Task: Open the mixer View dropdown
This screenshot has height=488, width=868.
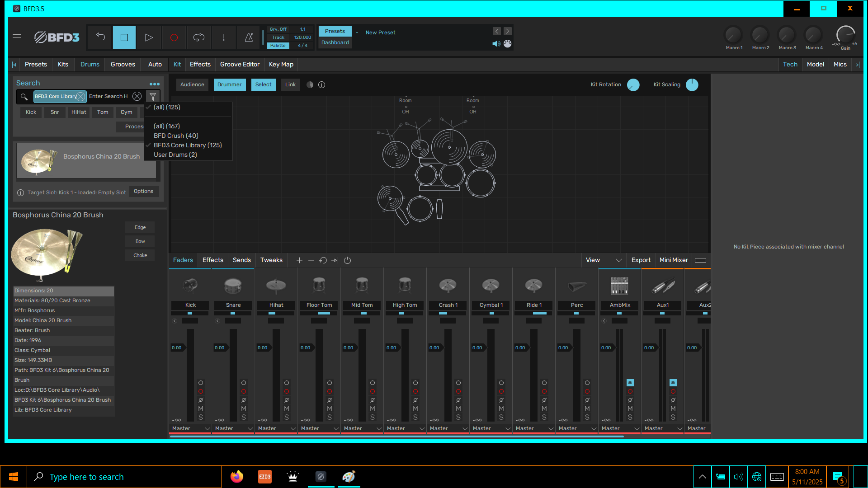Action: (x=604, y=260)
